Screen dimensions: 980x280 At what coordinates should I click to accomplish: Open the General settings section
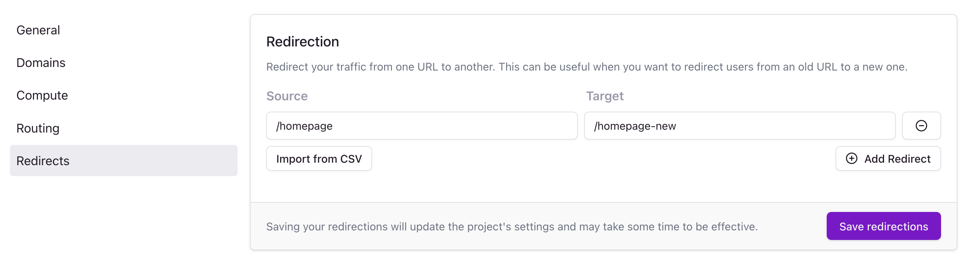tap(38, 30)
